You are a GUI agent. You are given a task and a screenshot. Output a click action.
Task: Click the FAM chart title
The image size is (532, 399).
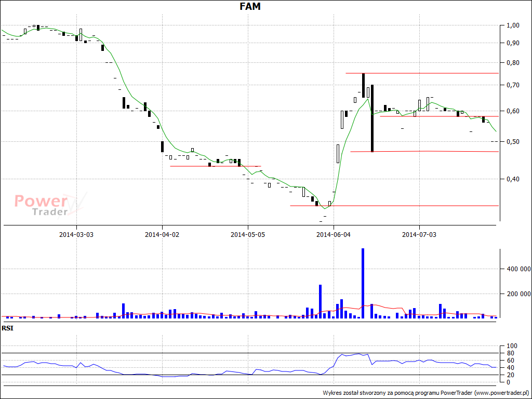click(x=250, y=6)
